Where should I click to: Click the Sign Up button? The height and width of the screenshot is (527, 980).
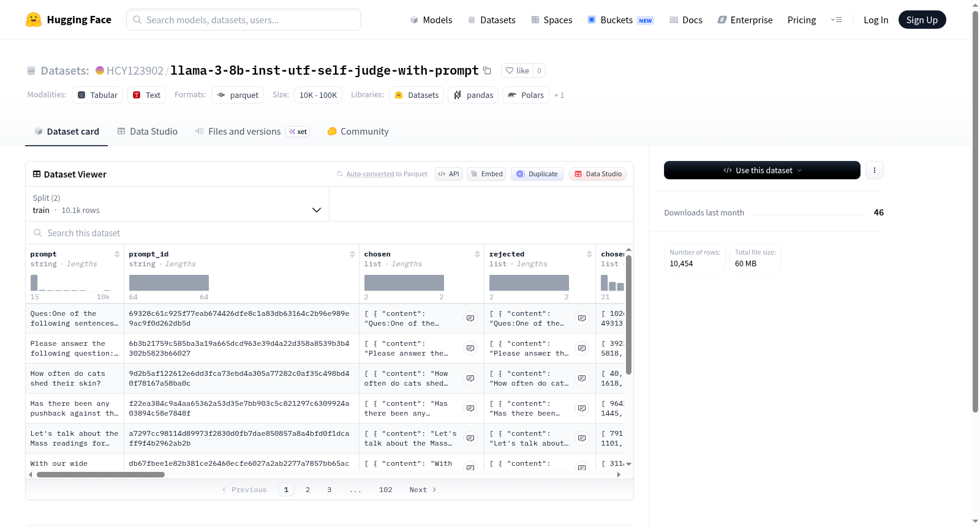click(x=922, y=20)
